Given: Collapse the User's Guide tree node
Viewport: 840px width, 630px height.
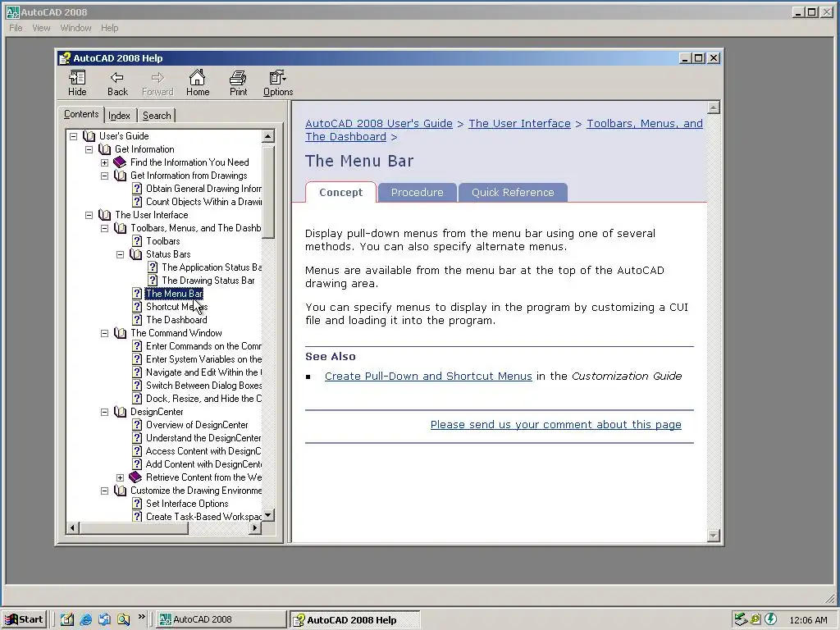Looking at the screenshot, I should click(73, 137).
